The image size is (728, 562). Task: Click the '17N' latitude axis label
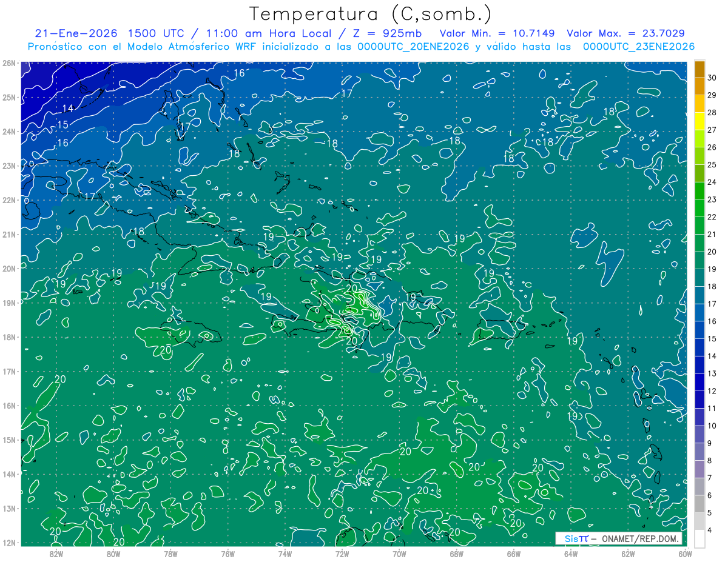[9, 371]
